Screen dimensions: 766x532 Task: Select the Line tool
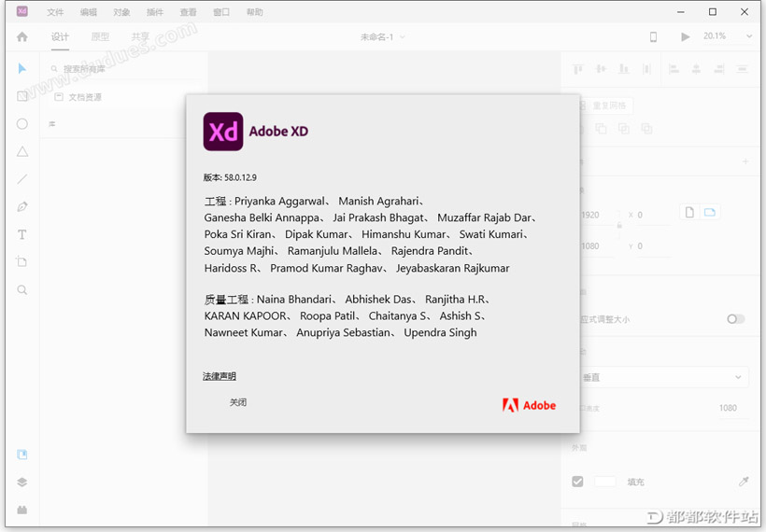click(x=22, y=179)
